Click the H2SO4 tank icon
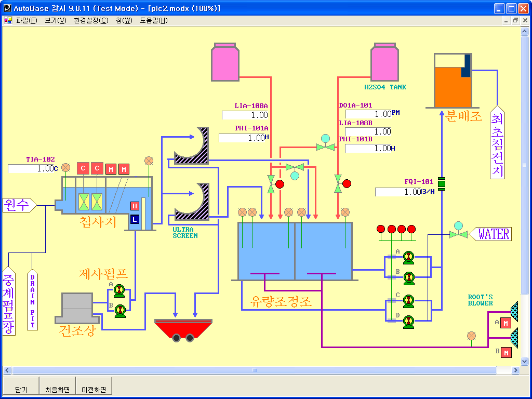 (x=384, y=63)
